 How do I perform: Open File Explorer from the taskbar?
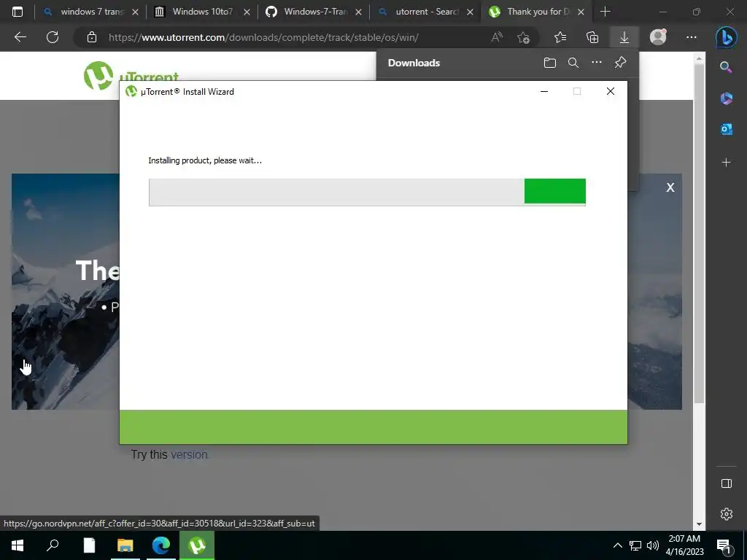click(x=125, y=545)
